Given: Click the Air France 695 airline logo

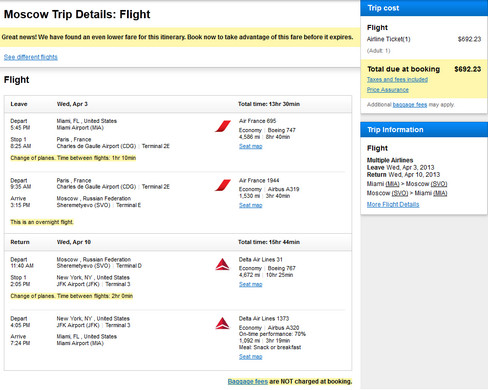Looking at the screenshot, I should pyautogui.click(x=223, y=126).
